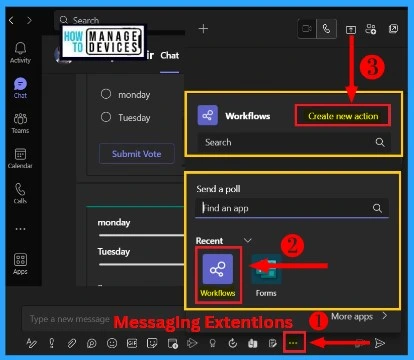Open the Chat section in sidebar

(20, 88)
